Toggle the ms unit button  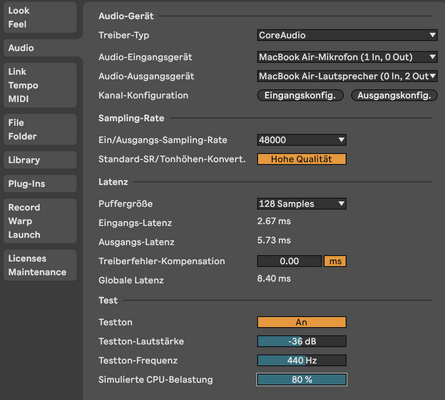click(x=335, y=261)
